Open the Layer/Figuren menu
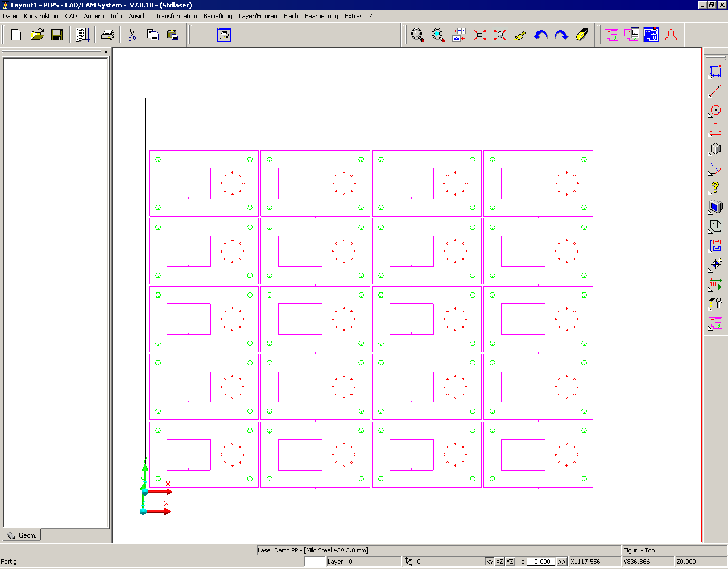The width and height of the screenshot is (728, 569). pos(258,16)
